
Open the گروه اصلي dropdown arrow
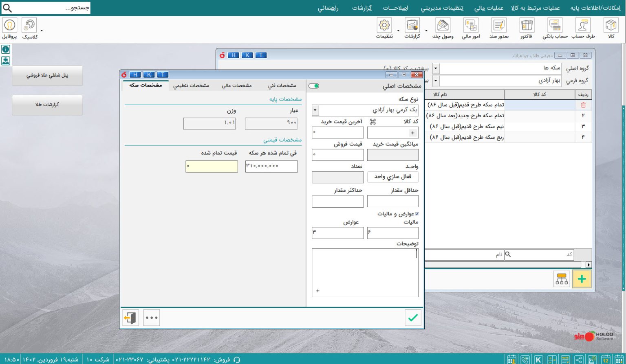pos(436,68)
